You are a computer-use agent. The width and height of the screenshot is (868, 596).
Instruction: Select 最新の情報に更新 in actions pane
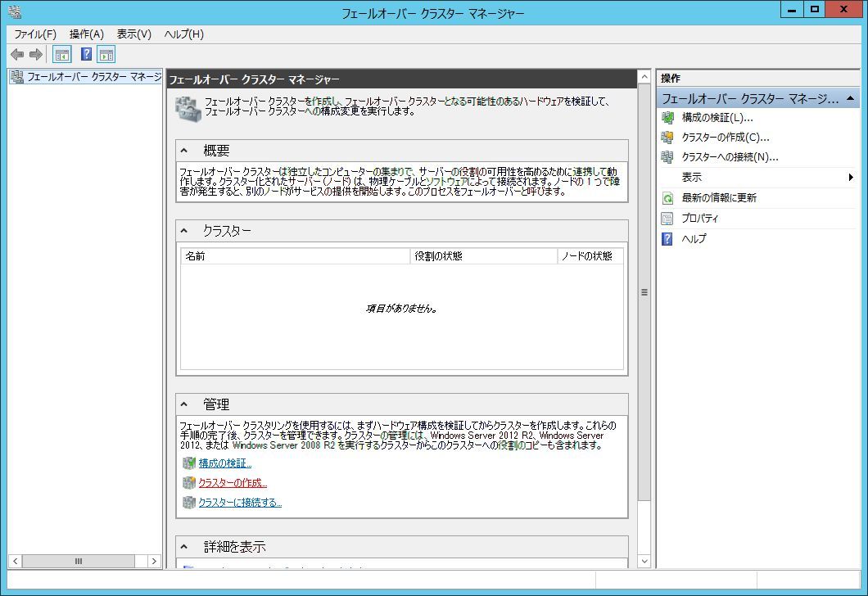tap(718, 198)
